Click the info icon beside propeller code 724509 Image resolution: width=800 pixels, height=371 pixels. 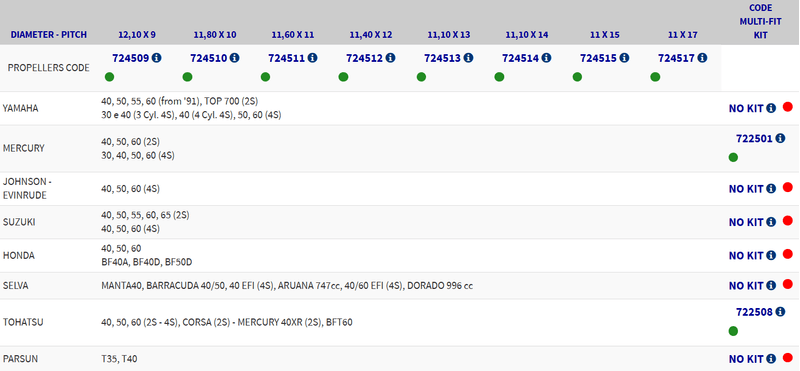coord(157,58)
